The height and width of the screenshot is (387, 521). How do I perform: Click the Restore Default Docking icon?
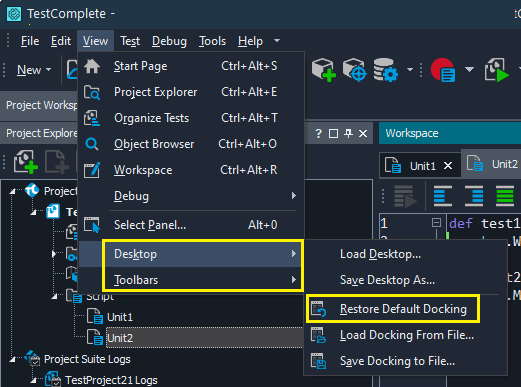coord(319,309)
